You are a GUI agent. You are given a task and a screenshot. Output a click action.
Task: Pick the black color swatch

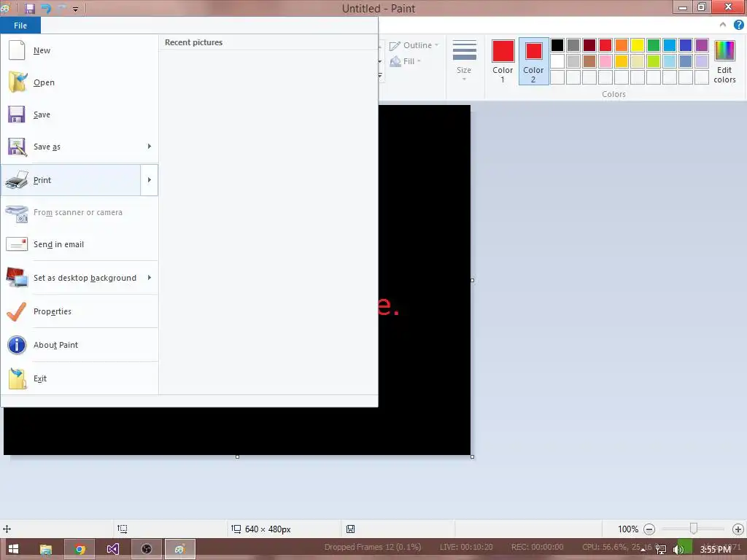pyautogui.click(x=557, y=45)
